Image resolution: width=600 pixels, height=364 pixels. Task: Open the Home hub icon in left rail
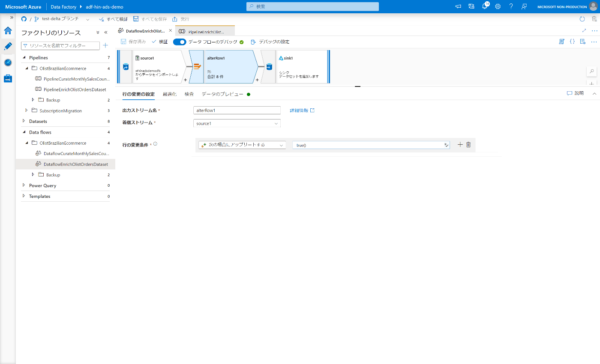point(8,30)
